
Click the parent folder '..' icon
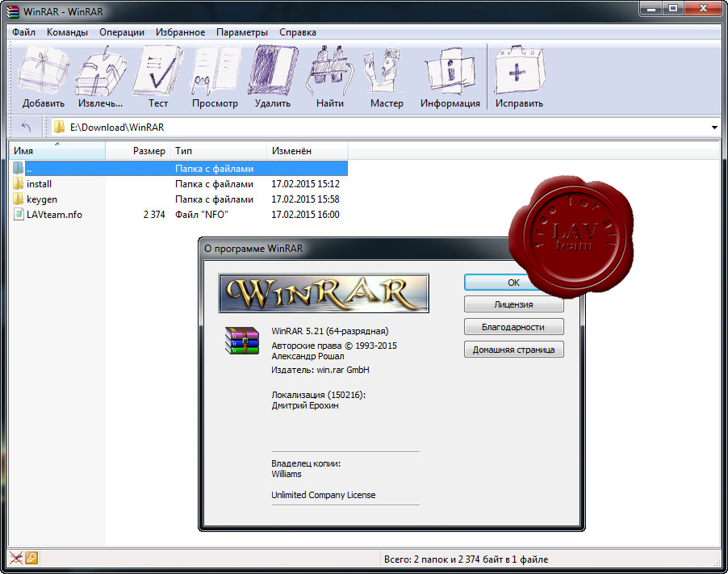click(18, 168)
